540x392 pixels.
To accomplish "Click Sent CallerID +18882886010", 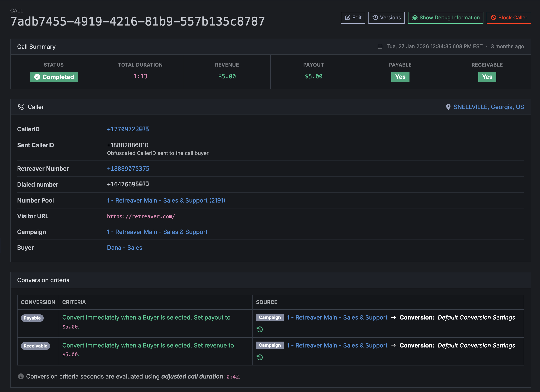I will pyautogui.click(x=128, y=145).
